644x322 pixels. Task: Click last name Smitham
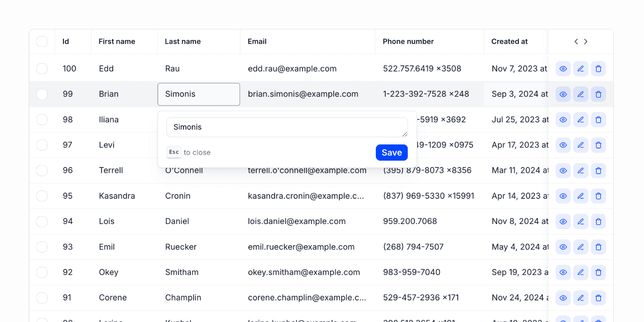point(182,272)
